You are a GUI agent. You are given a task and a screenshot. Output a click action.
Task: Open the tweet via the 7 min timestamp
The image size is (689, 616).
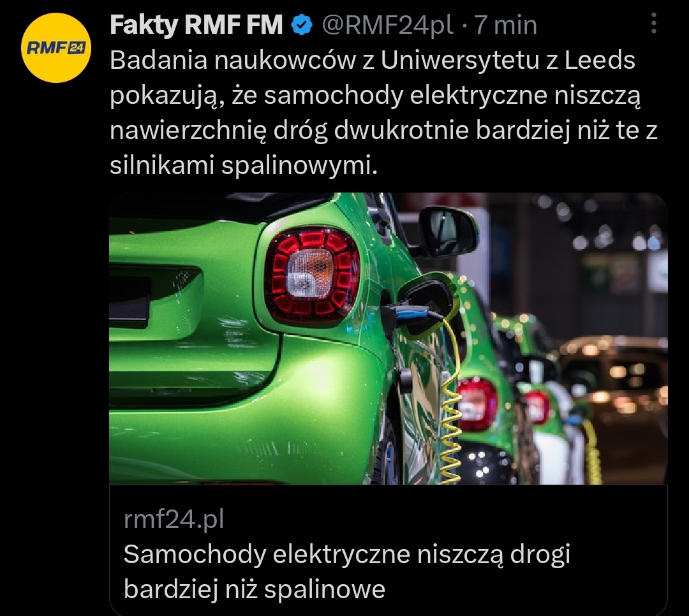[x=506, y=25]
